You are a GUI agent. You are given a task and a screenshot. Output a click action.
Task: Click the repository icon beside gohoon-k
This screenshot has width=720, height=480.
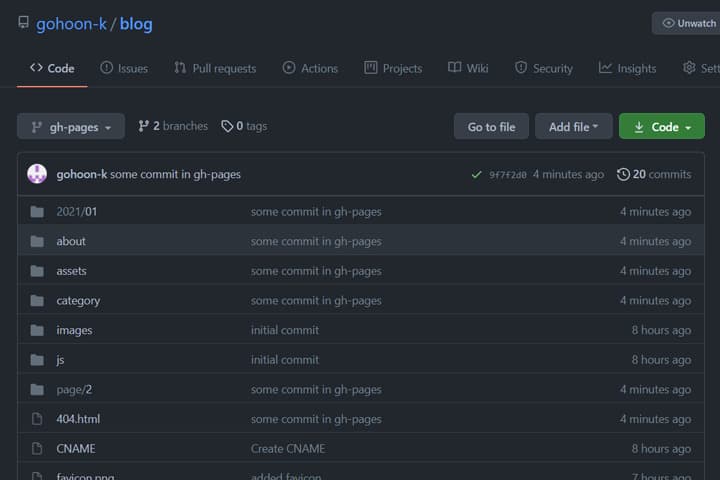pos(23,23)
